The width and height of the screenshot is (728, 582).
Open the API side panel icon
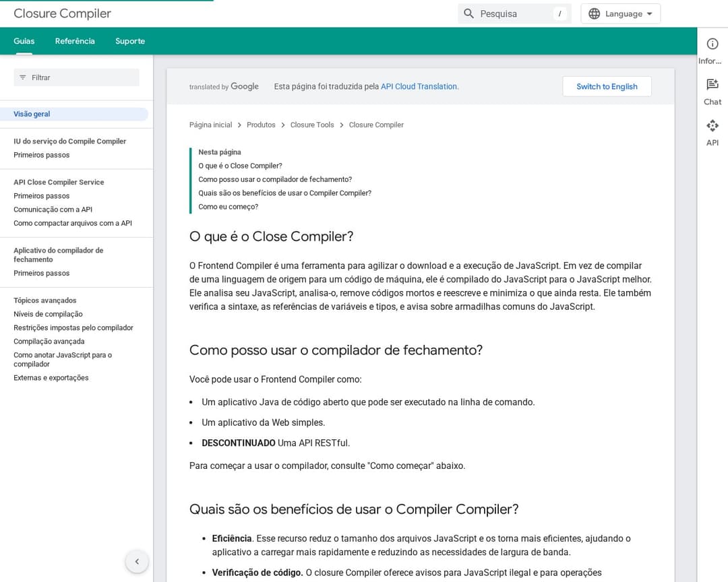tap(712, 125)
